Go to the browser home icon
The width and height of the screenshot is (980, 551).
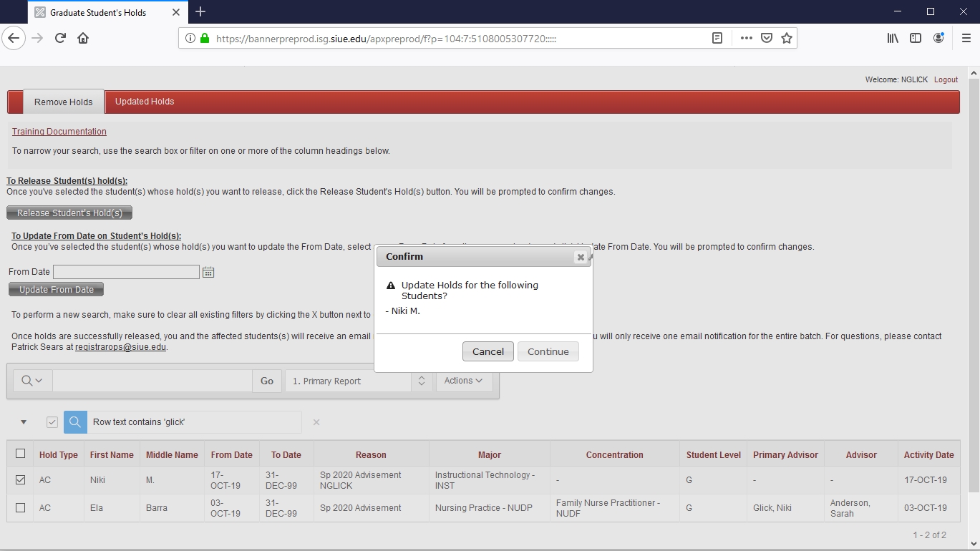tap(83, 38)
